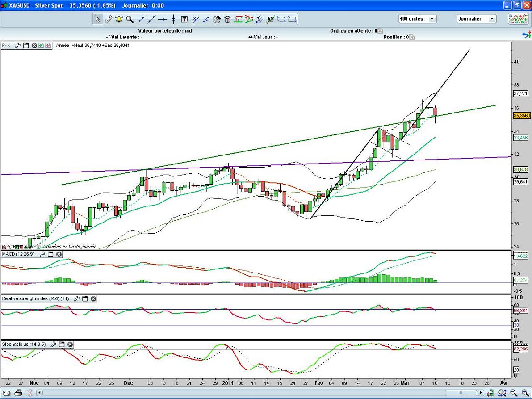
Task: Open the hammer and wrench settings tool
Action: [217, 19]
